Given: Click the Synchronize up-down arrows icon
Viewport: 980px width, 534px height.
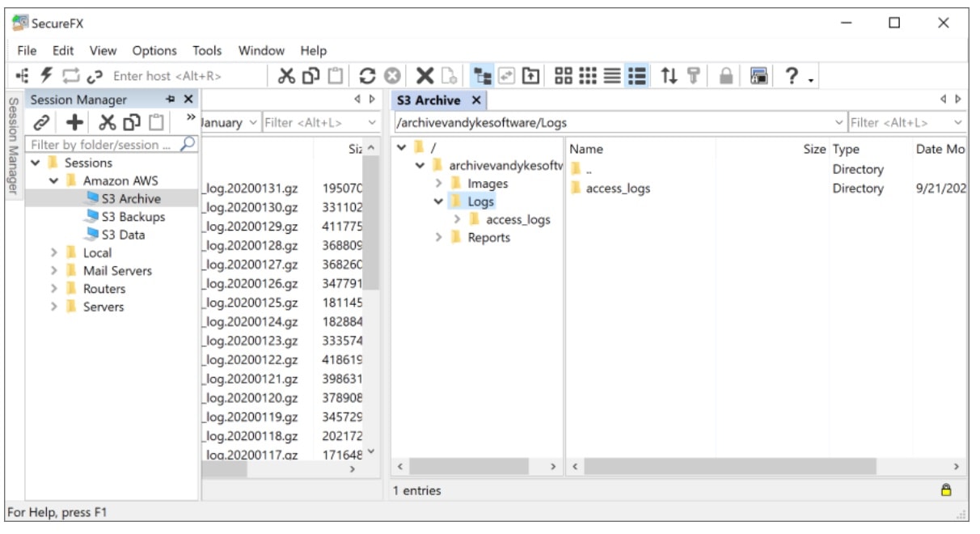Looking at the screenshot, I should 669,76.
